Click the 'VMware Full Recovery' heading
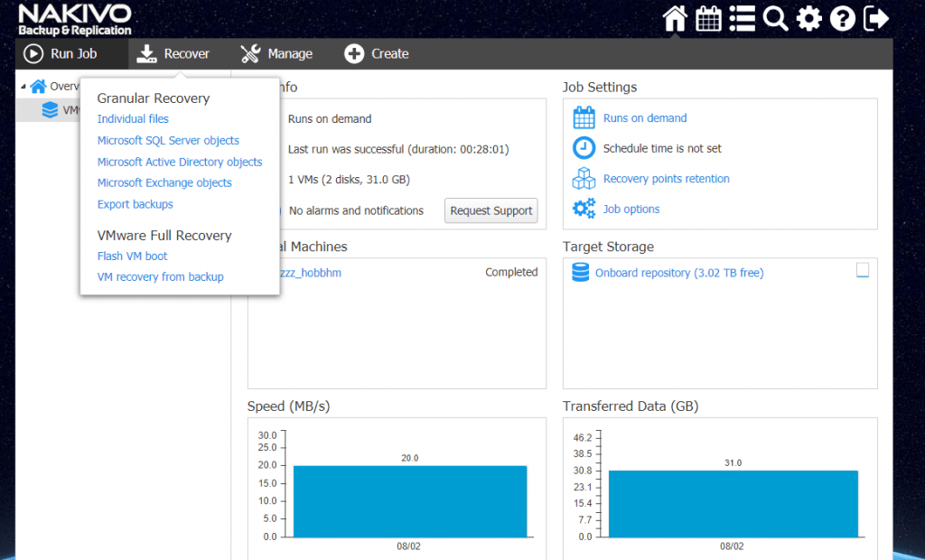Image resolution: width=925 pixels, height=560 pixels. tap(164, 236)
